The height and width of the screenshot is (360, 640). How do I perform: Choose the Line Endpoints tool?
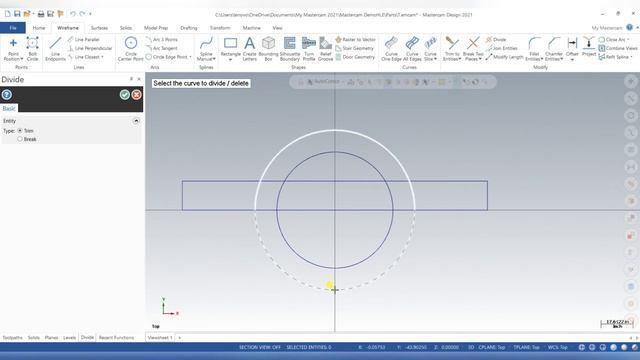pyautogui.click(x=56, y=49)
